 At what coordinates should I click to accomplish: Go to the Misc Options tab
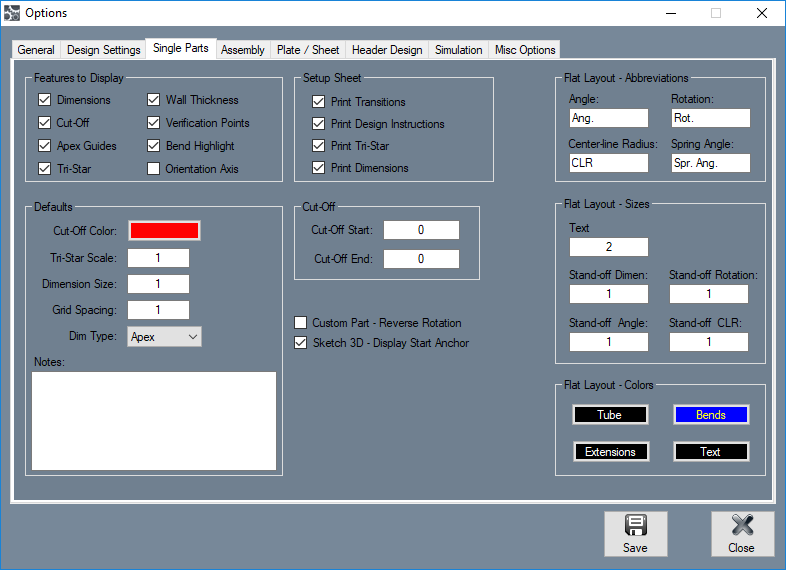coord(525,50)
